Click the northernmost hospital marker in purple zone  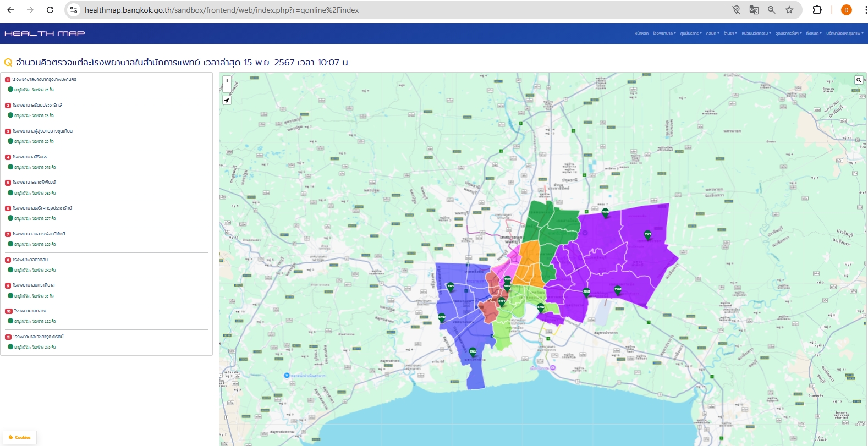605,213
